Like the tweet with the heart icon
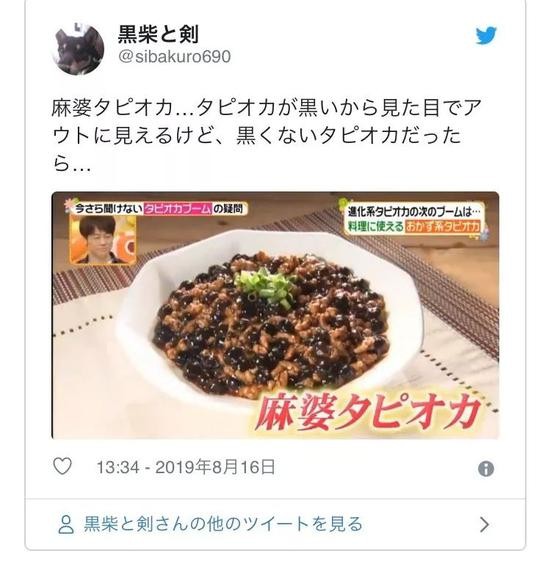 [x=63, y=466]
